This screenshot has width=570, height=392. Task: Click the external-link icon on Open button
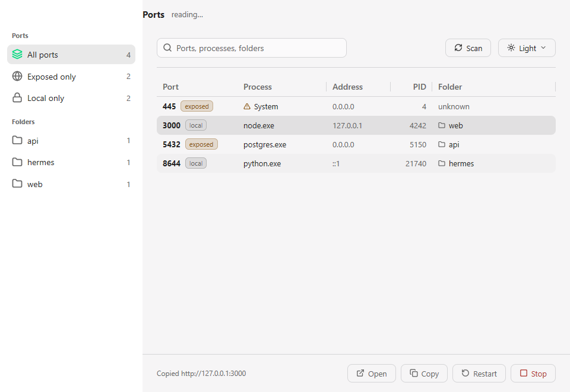pyautogui.click(x=360, y=373)
